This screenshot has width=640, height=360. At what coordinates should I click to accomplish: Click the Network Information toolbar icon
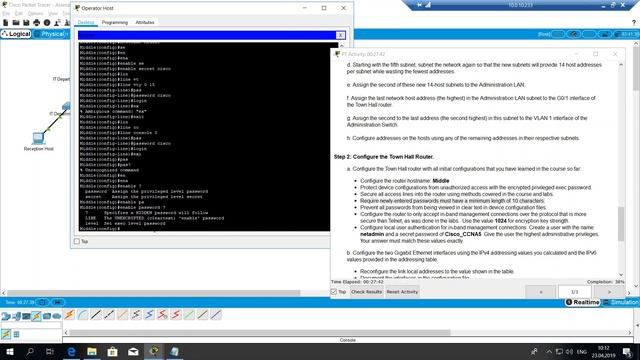pos(47,23)
